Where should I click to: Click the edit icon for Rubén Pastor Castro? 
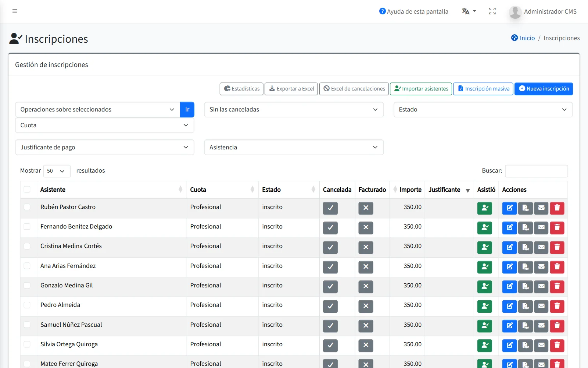tap(509, 208)
